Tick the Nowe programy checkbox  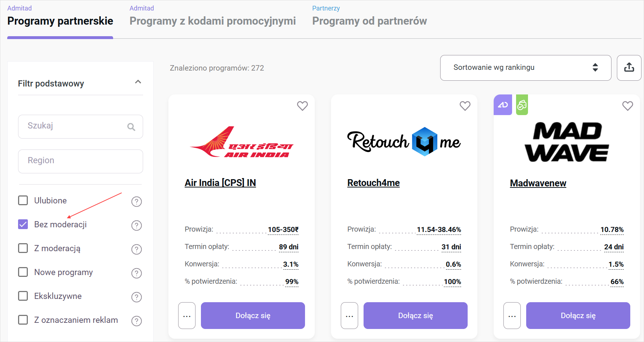(23, 272)
